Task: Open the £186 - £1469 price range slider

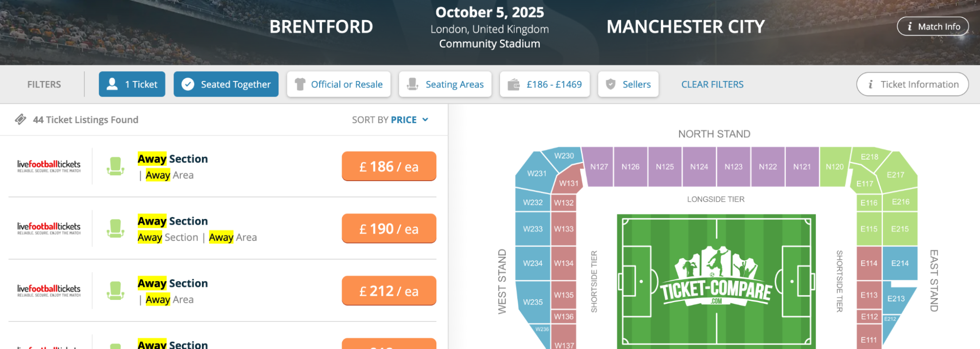Action: [x=544, y=84]
